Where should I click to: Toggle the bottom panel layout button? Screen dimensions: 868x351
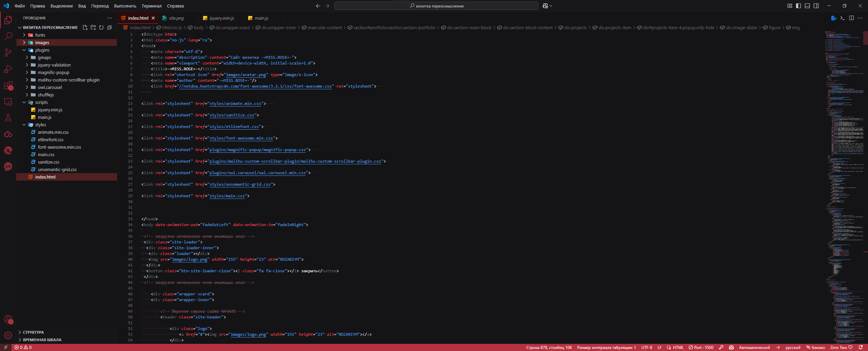click(807, 6)
